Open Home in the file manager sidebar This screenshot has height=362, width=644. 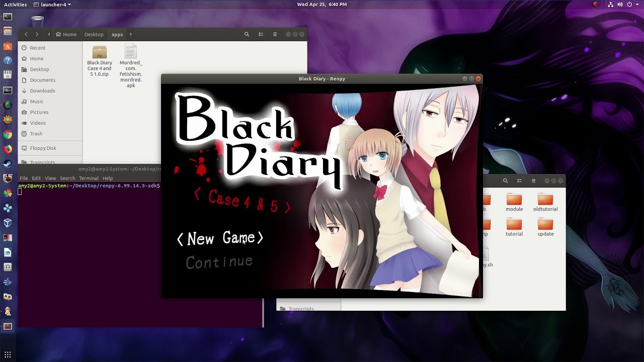50,58
